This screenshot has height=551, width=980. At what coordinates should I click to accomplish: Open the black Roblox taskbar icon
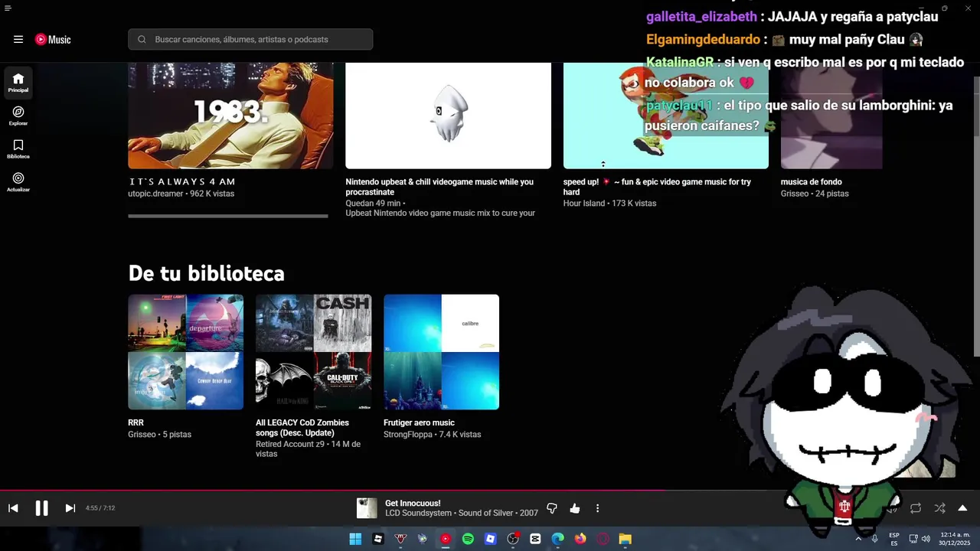[377, 539]
